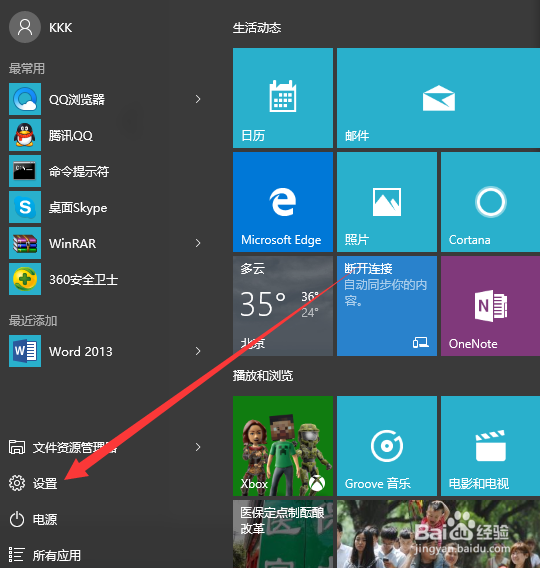This screenshot has height=568, width=540.
Task: Open the 照片 photos tile
Action: tap(387, 202)
